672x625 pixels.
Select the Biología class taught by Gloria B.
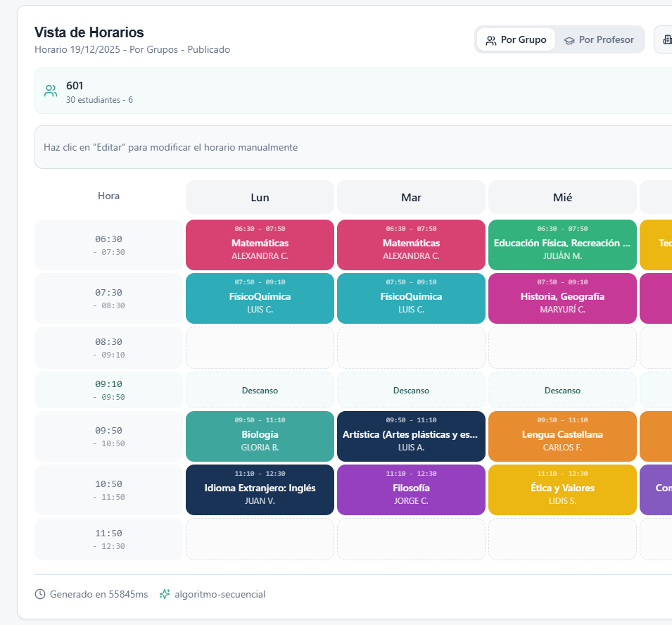click(x=259, y=436)
